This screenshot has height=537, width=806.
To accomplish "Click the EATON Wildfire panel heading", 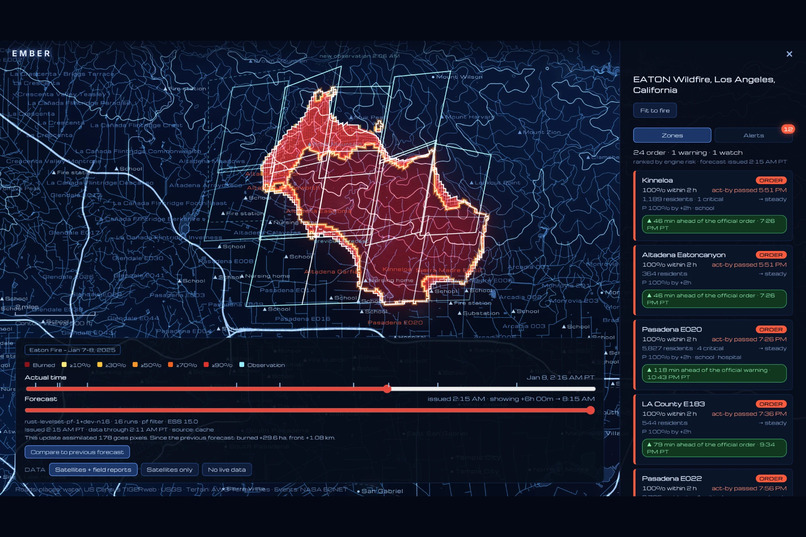I will (704, 85).
